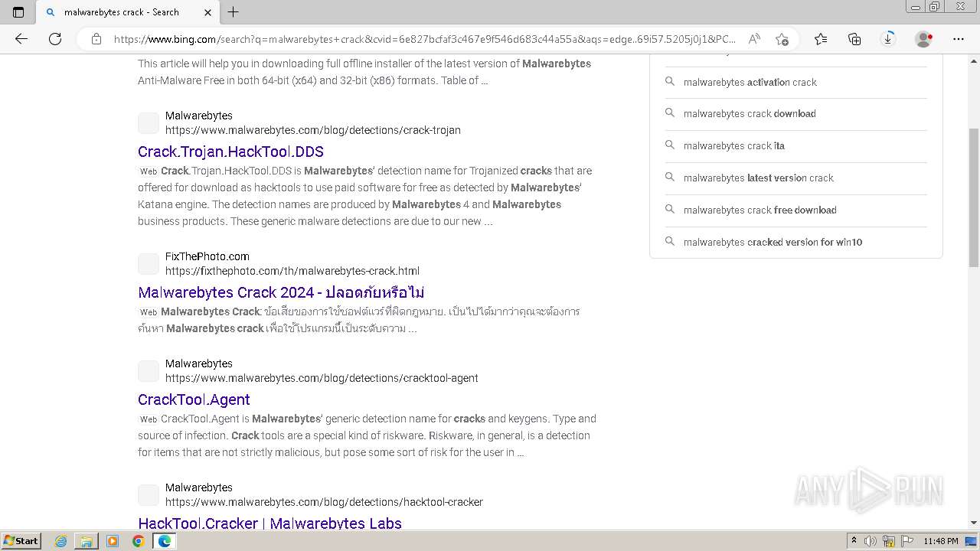Close the malwarebytes crack Search tab
The height and width of the screenshot is (551, 980).
tap(207, 12)
